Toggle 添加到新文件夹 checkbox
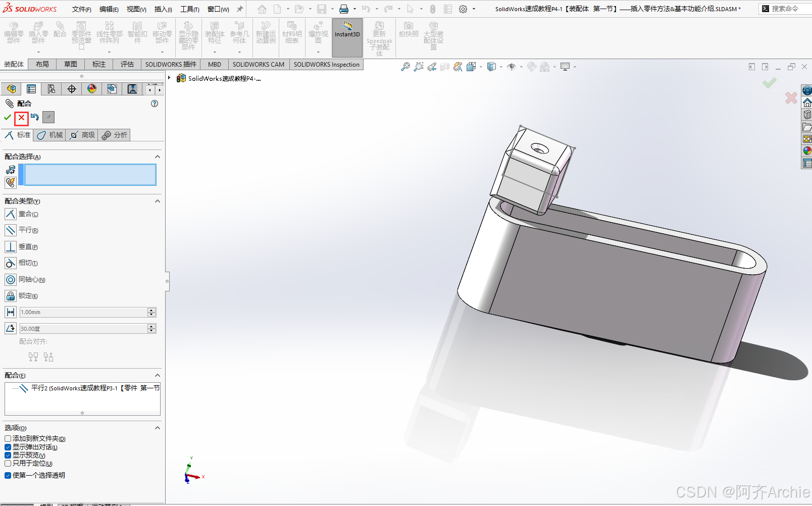 click(x=8, y=439)
